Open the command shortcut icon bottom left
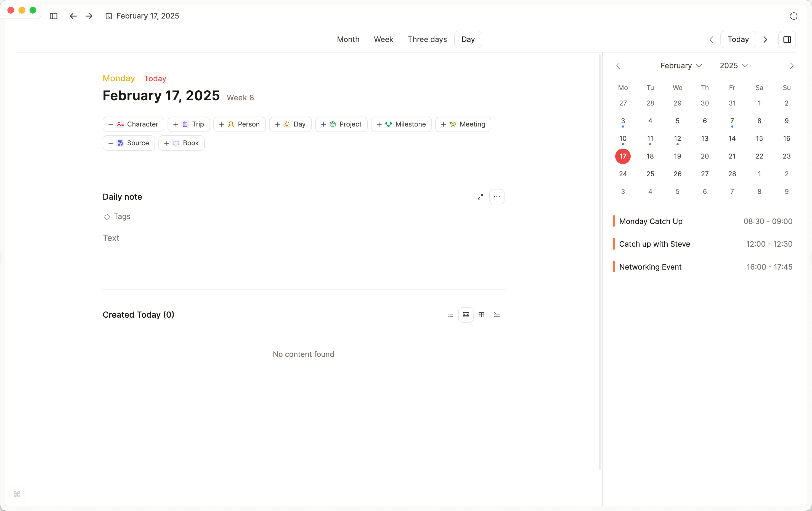 (17, 494)
